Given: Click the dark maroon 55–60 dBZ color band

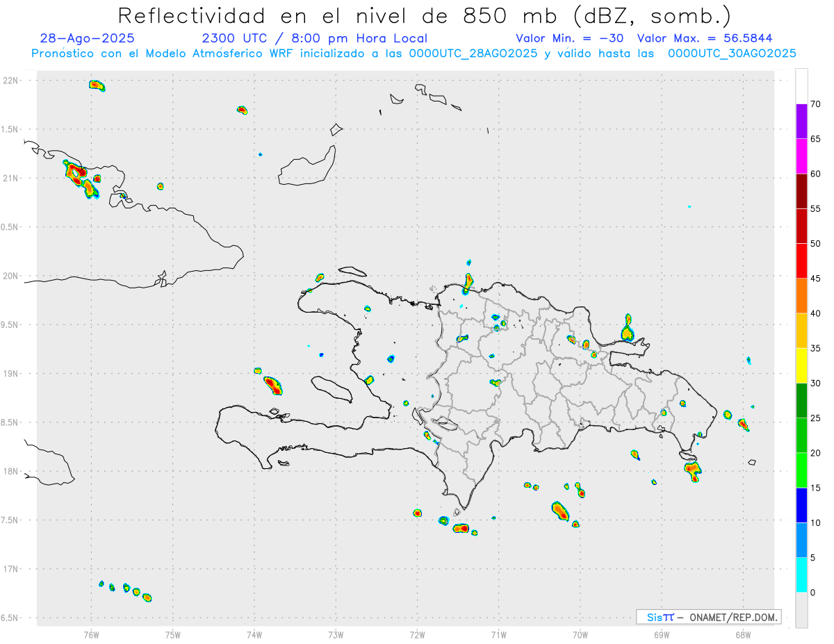Looking at the screenshot, I should point(801,191).
